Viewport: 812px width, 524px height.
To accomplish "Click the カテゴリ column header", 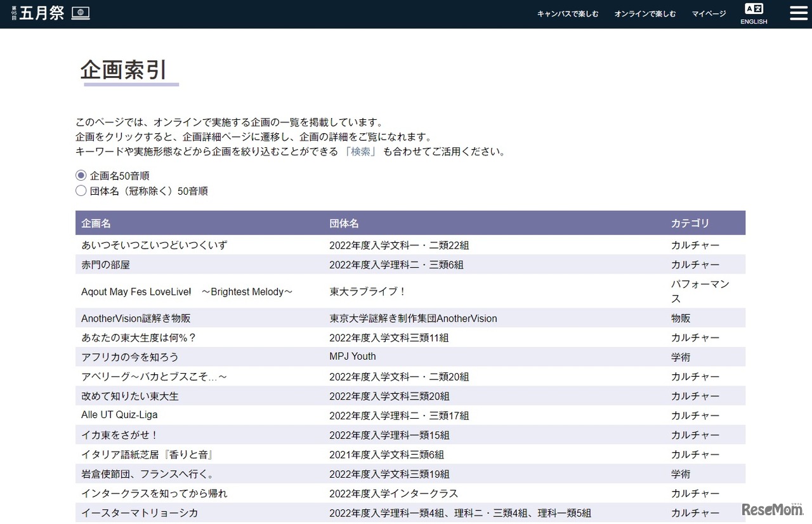I will pos(690,223).
